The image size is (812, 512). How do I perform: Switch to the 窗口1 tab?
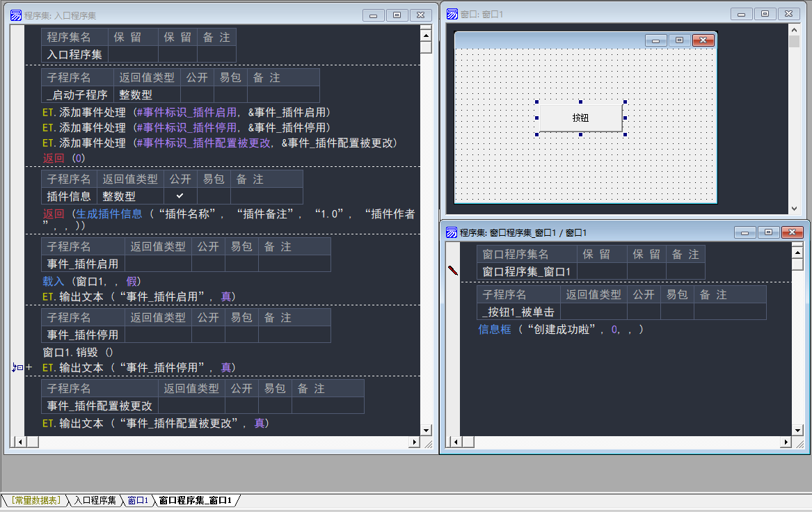137,500
